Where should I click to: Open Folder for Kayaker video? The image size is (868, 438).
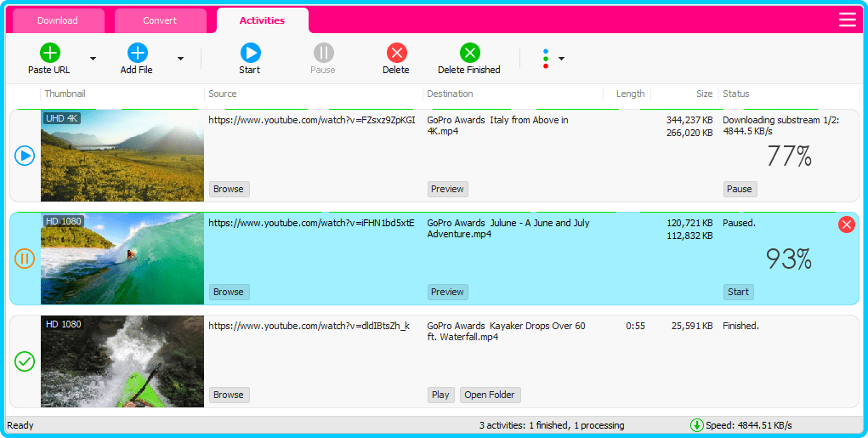tap(490, 395)
